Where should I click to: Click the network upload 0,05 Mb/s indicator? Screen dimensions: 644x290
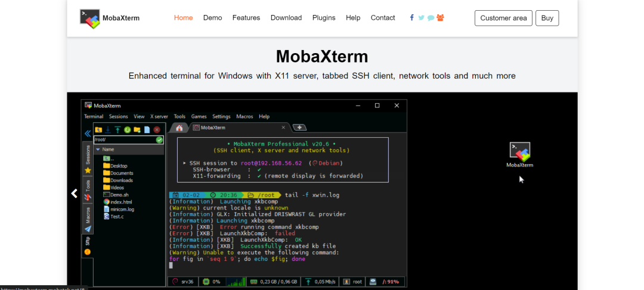click(x=320, y=282)
